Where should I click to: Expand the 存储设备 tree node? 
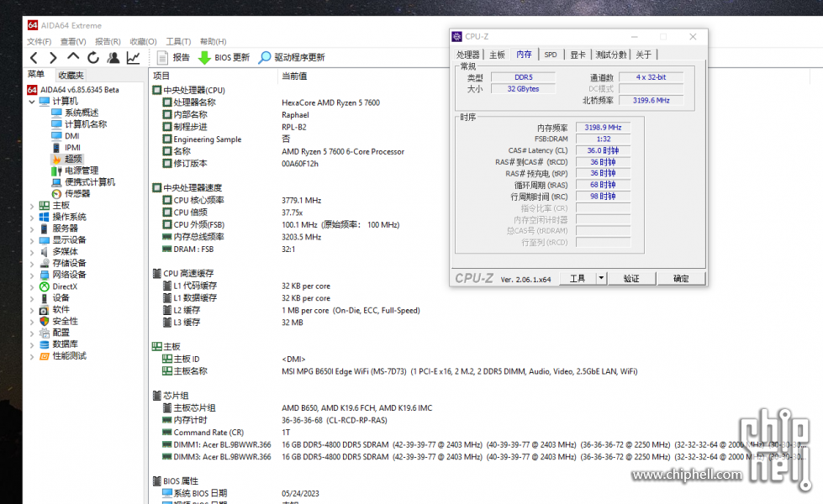coord(32,263)
